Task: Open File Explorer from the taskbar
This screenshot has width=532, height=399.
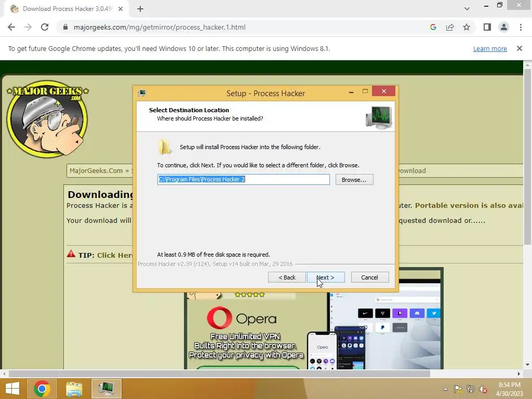Action: click(74, 389)
